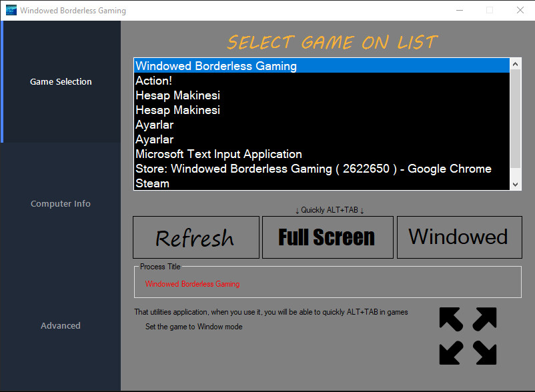
Task: Click the four-arrows expand icon
Action: pos(468,336)
